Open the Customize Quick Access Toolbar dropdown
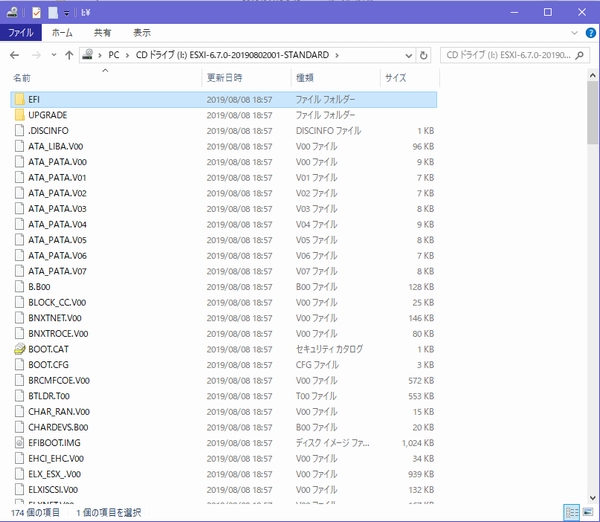The width and height of the screenshot is (600, 522). (67, 13)
